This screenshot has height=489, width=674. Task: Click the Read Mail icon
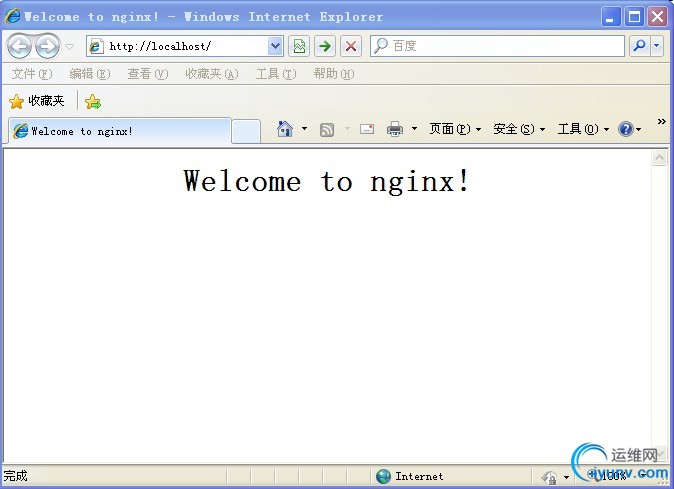[x=367, y=129]
